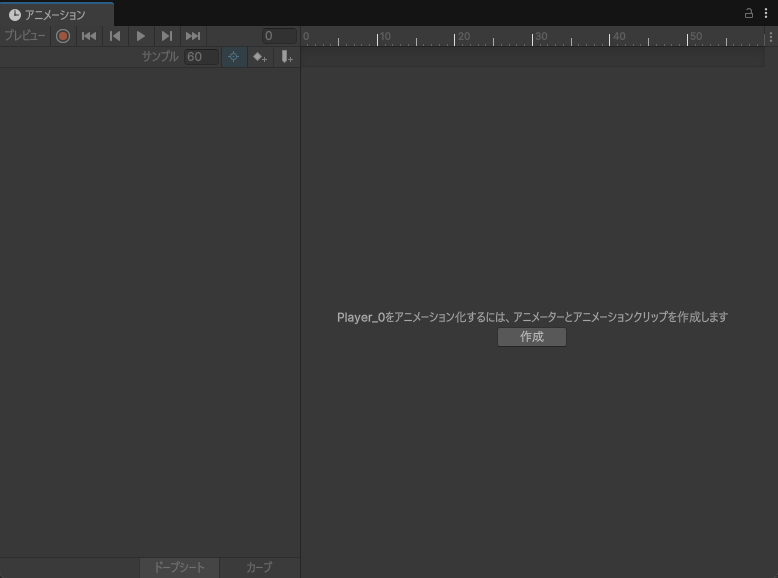Image resolution: width=778 pixels, height=578 pixels.
Task: Open the panel three-dot options menu
Action: (x=766, y=13)
